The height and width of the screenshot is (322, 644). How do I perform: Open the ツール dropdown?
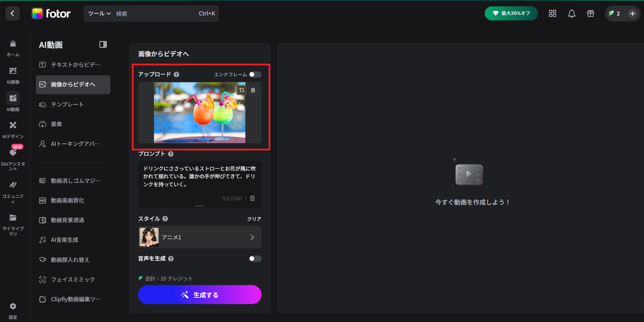[x=99, y=13]
